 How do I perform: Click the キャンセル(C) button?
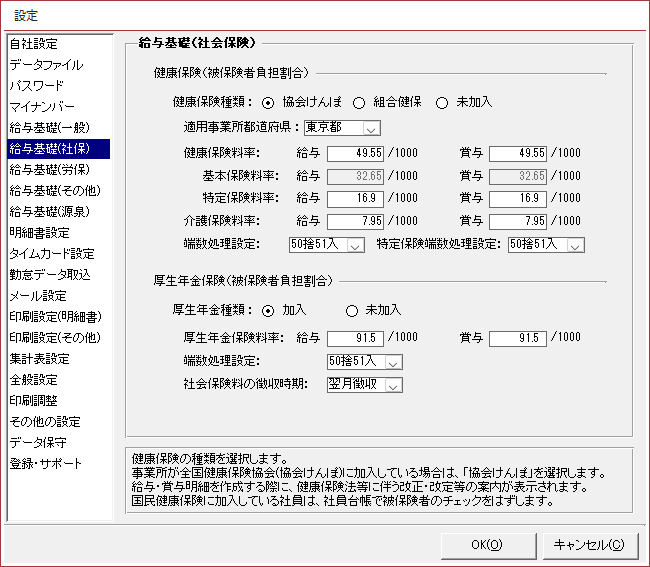(x=589, y=545)
